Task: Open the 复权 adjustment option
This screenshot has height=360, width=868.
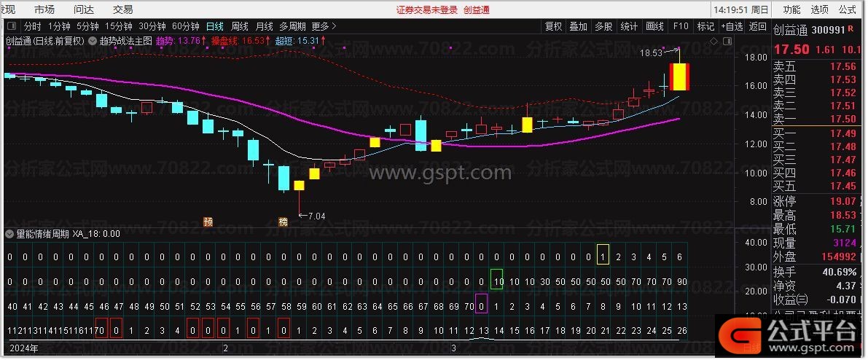Action: (x=554, y=26)
